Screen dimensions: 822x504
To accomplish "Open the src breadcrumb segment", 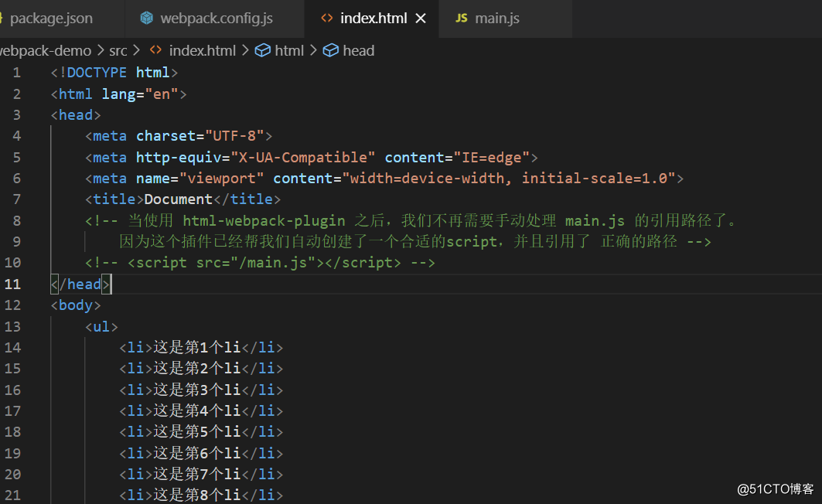I will [x=118, y=51].
